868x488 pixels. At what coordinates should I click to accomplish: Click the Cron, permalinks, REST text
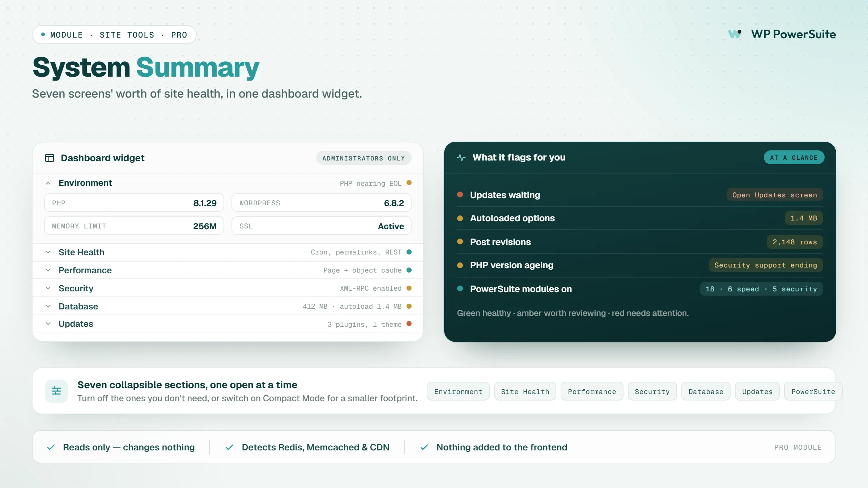[x=356, y=252]
